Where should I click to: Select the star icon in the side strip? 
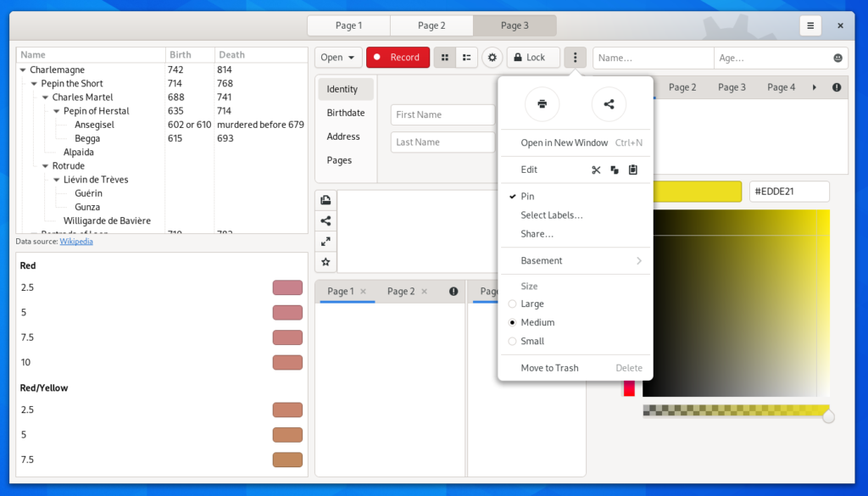click(x=326, y=262)
